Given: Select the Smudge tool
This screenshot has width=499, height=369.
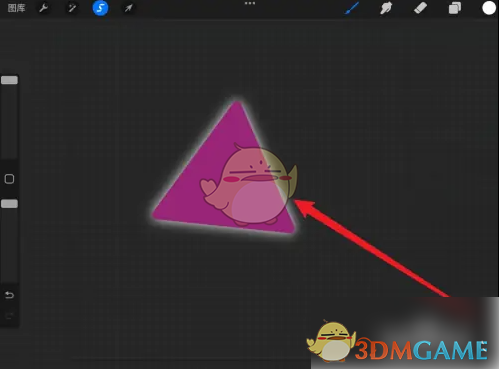Looking at the screenshot, I should tap(386, 8).
